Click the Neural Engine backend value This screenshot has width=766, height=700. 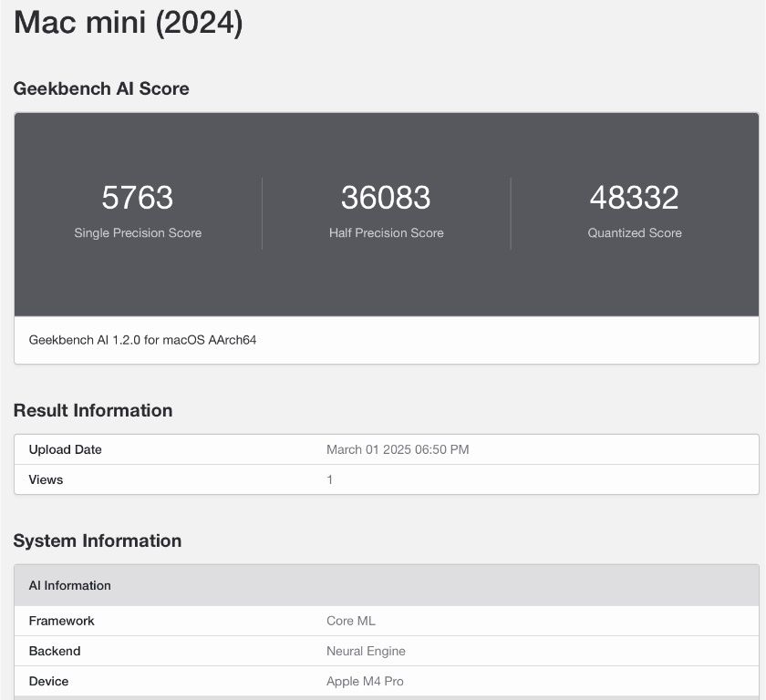coord(366,651)
